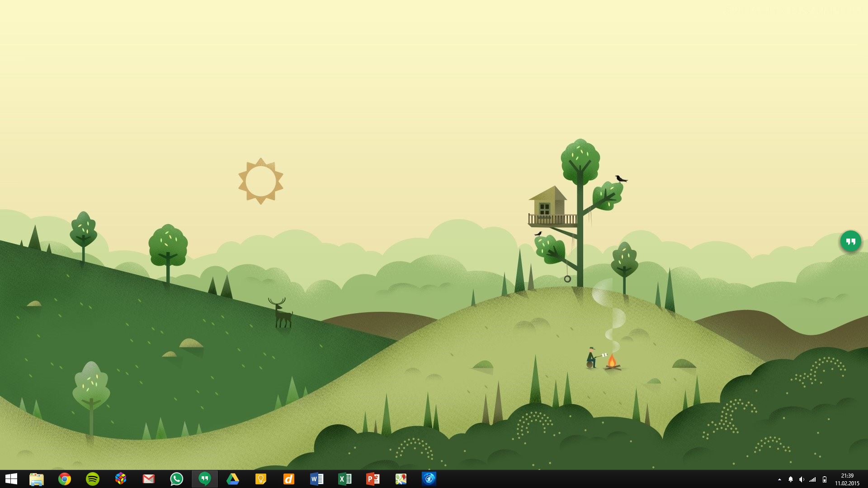Launch Google Chrome from the taskbar
Viewport: 868px width, 488px height.
(x=65, y=479)
